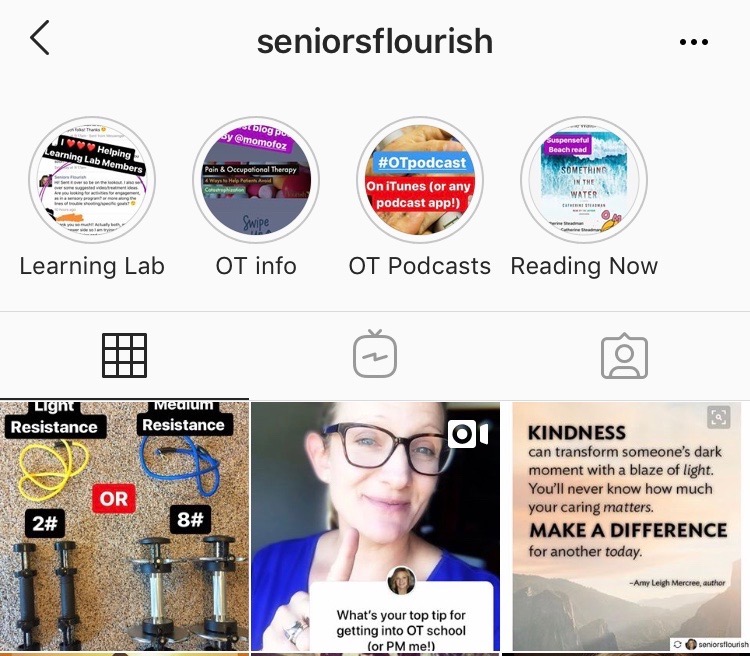This screenshot has height=656, width=750.
Task: Switch to the IGTV tab
Action: [x=375, y=354]
